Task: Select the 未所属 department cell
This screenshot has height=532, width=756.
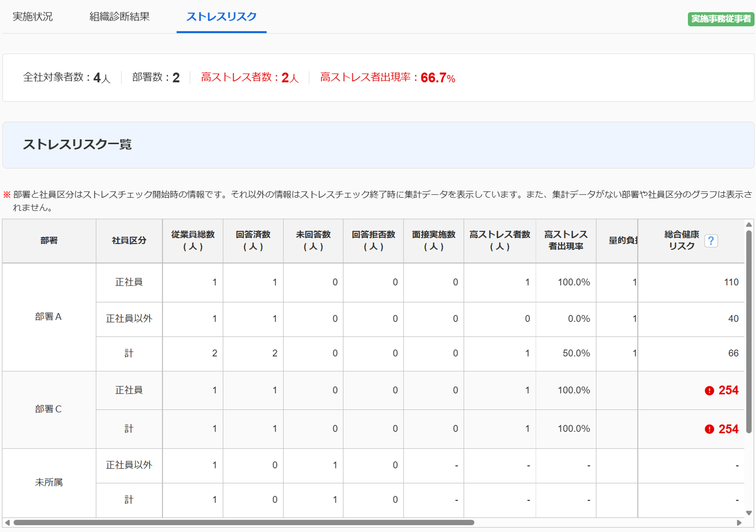Action: click(48, 482)
